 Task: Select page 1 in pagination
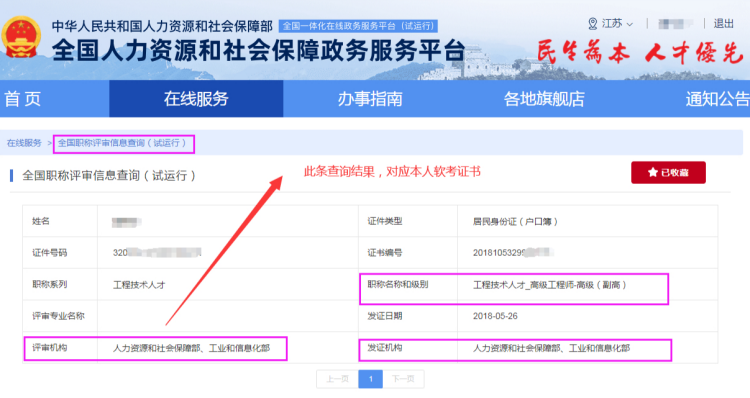point(371,379)
